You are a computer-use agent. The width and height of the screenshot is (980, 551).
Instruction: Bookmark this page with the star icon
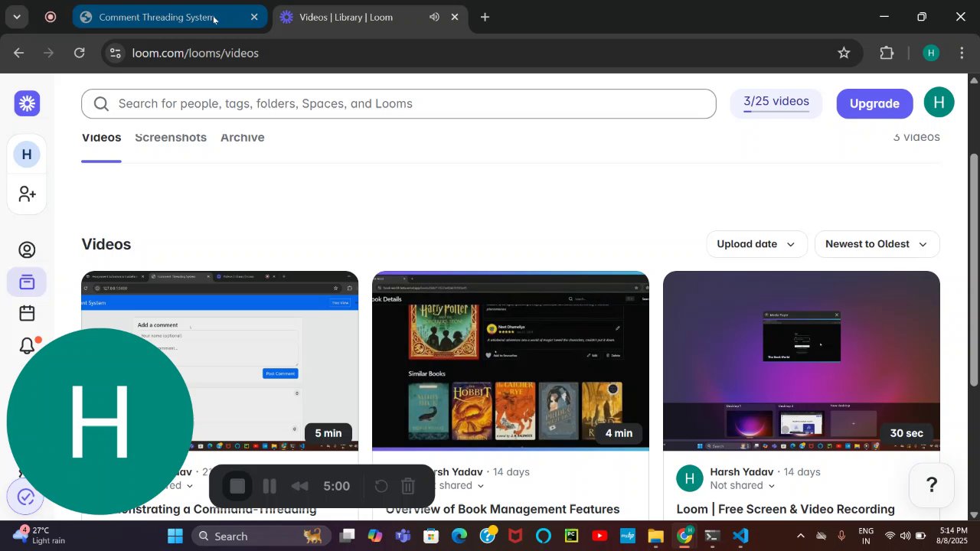pyautogui.click(x=844, y=53)
